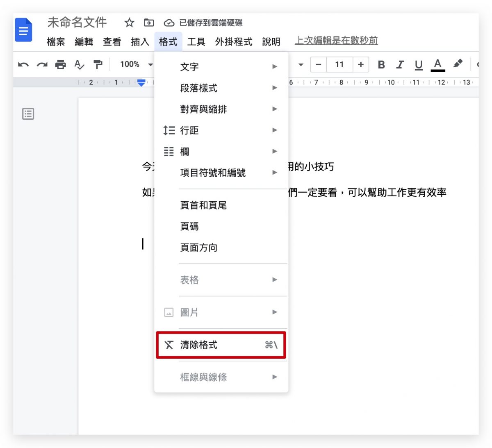The width and height of the screenshot is (492, 448).
Task: Open the 工具 menu
Action: click(x=196, y=42)
